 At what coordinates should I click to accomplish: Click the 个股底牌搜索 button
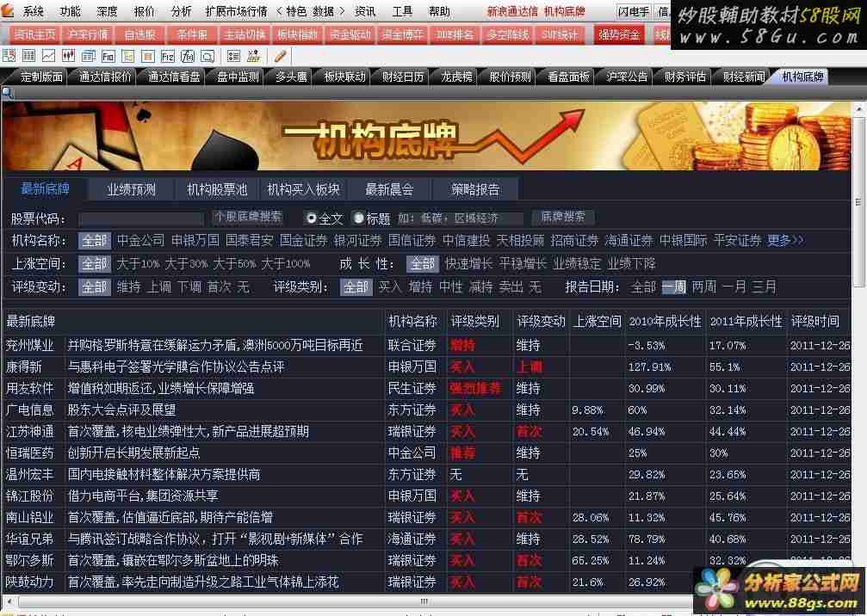(248, 217)
